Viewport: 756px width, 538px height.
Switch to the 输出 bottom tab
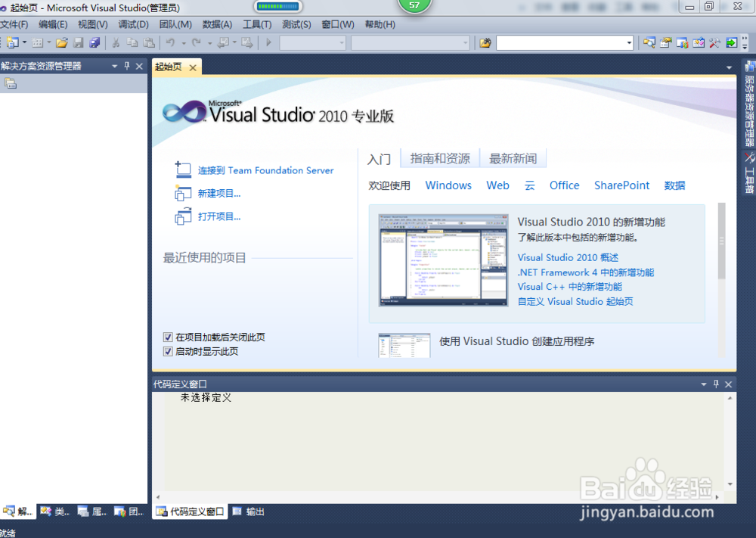pos(249,512)
